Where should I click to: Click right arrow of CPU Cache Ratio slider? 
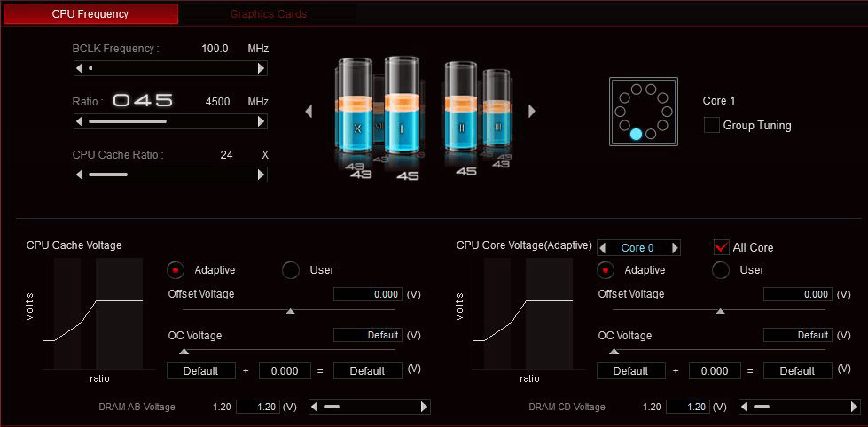[x=261, y=175]
